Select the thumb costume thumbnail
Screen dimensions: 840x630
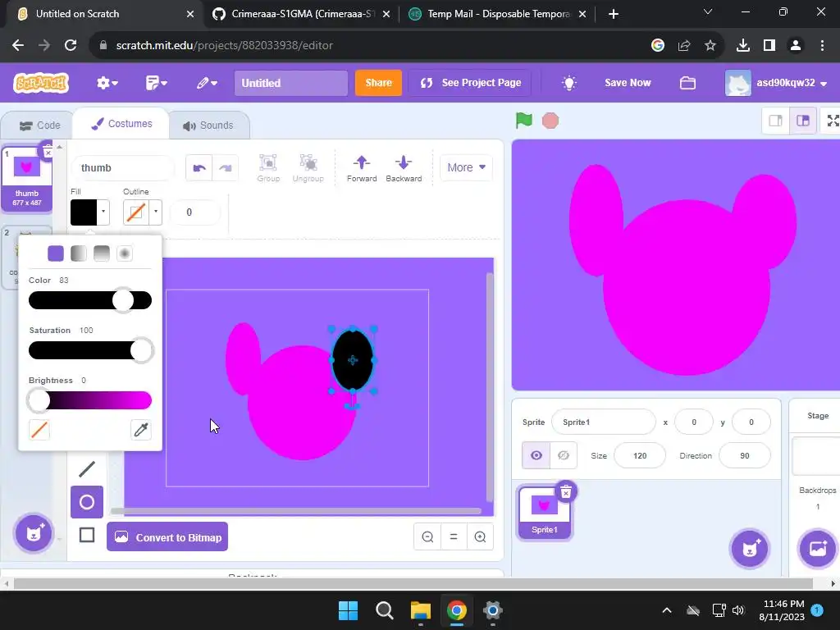click(x=27, y=180)
